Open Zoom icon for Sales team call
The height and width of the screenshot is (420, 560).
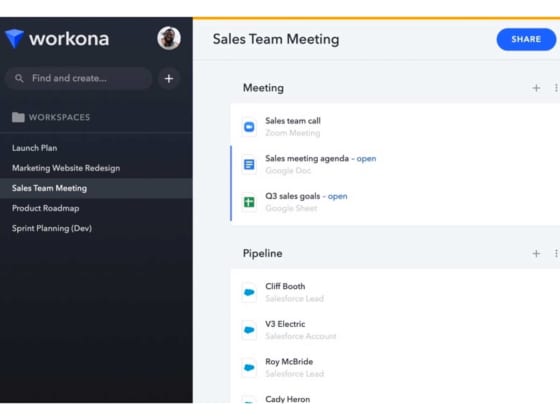249,127
